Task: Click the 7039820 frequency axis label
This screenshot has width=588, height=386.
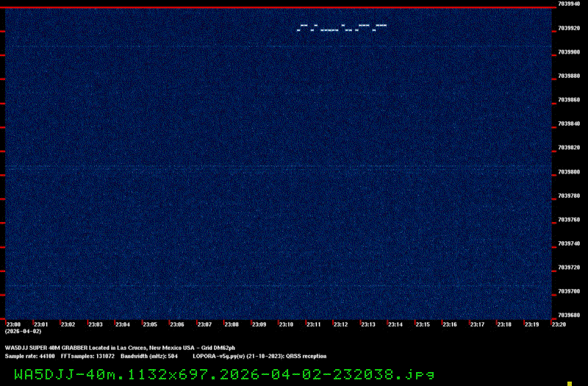Action: [x=569, y=148]
